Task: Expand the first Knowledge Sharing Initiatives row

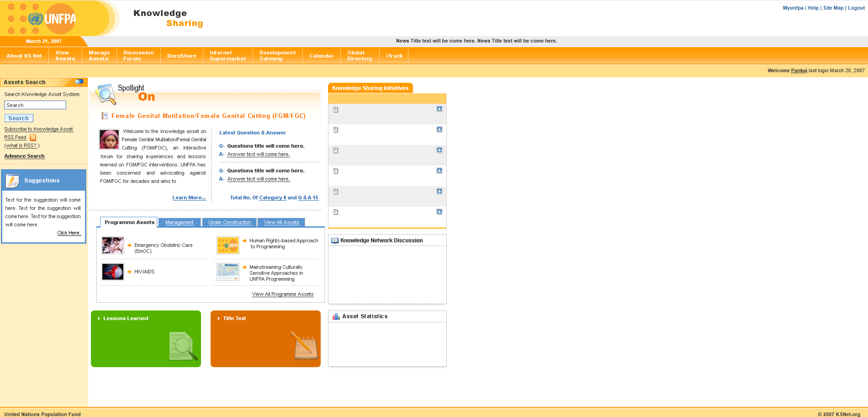Action: pos(439,109)
